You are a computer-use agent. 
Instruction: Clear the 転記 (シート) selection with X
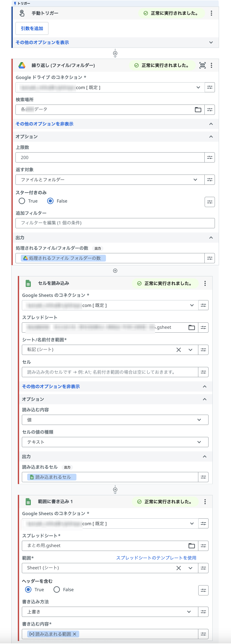click(178, 350)
